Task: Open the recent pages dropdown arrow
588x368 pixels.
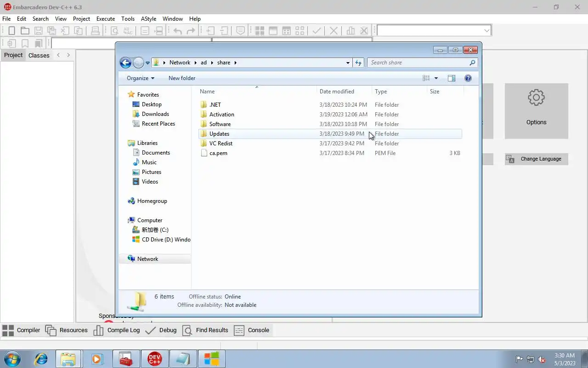Action: [147, 63]
